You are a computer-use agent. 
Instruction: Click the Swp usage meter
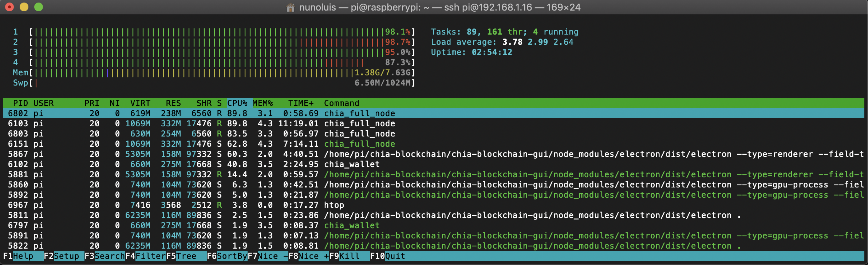(x=214, y=83)
